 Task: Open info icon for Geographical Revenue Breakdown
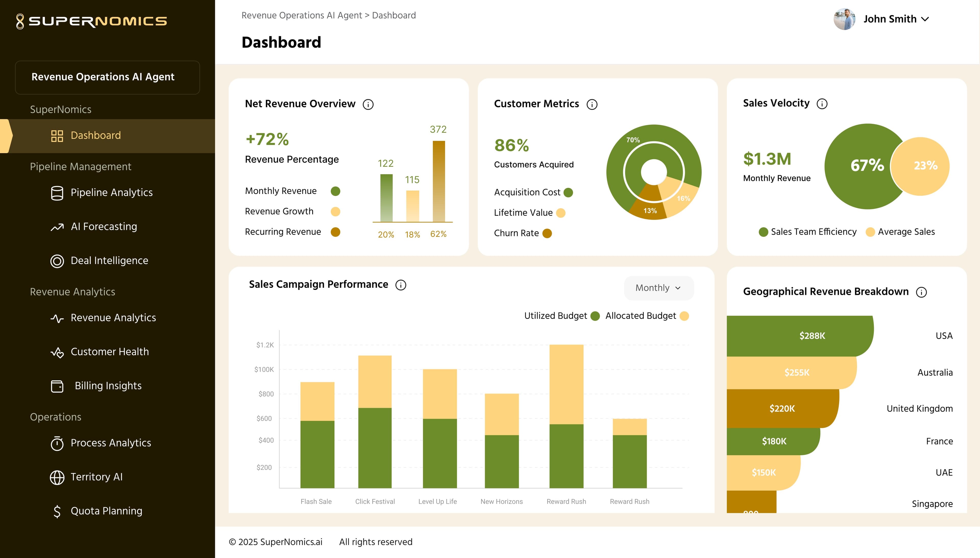tap(921, 292)
